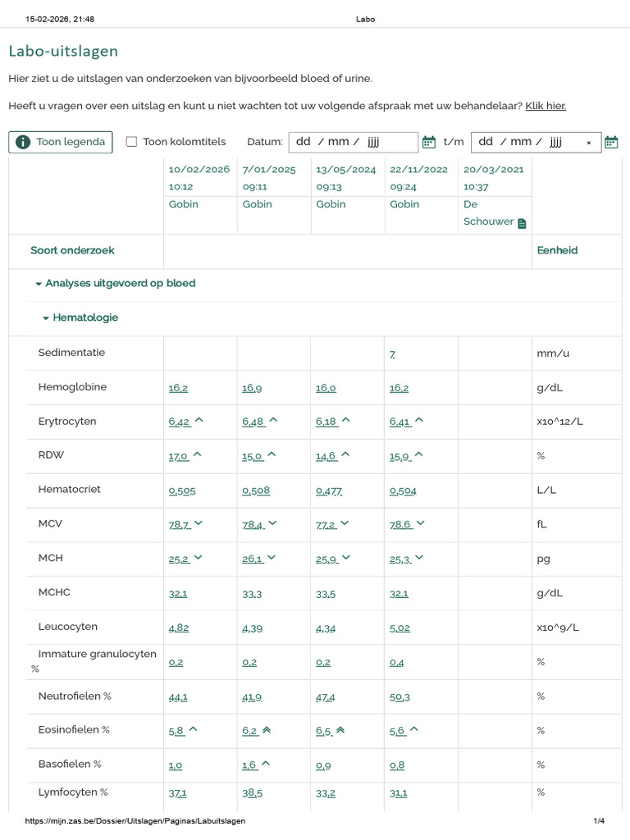630x840 pixels.
Task: Click high-flag arrow beside RDW 17,0
Action: pyautogui.click(x=197, y=454)
